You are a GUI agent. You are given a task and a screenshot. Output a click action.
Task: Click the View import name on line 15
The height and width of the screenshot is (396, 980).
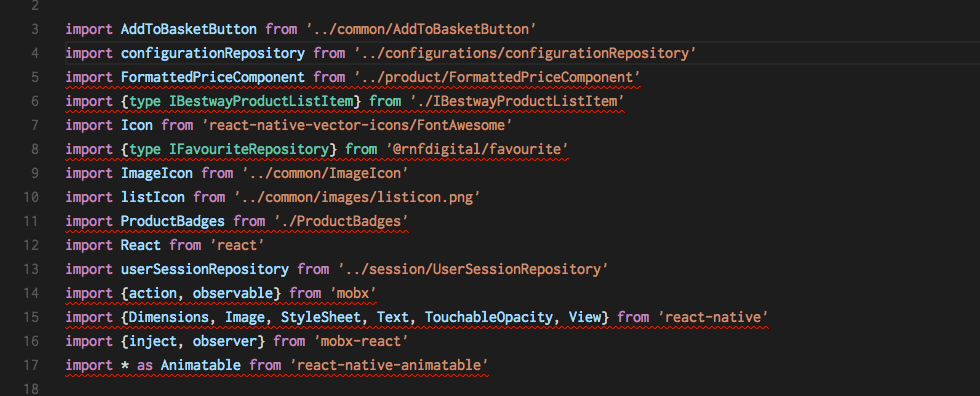click(585, 317)
